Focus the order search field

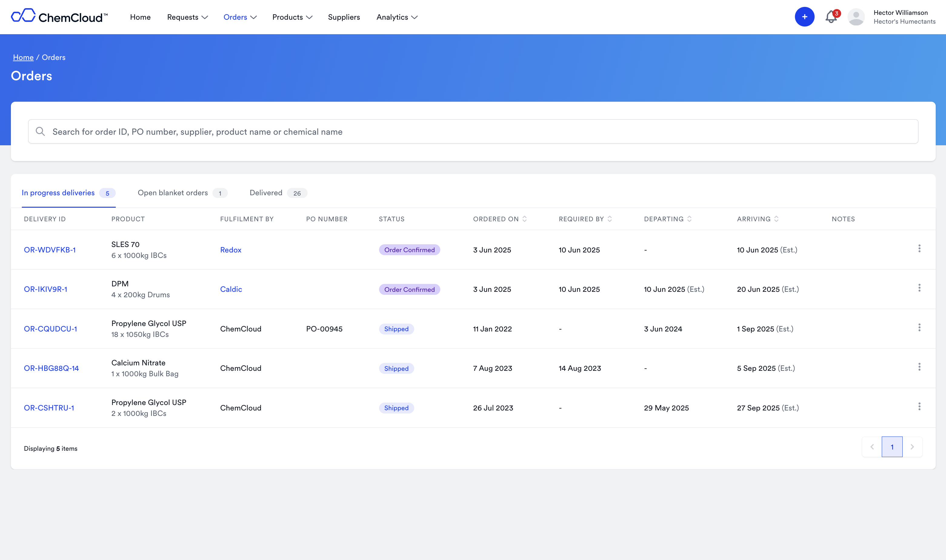coord(473,132)
